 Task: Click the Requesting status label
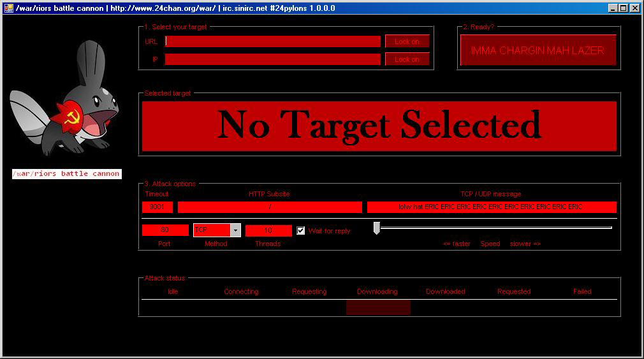pyautogui.click(x=309, y=291)
